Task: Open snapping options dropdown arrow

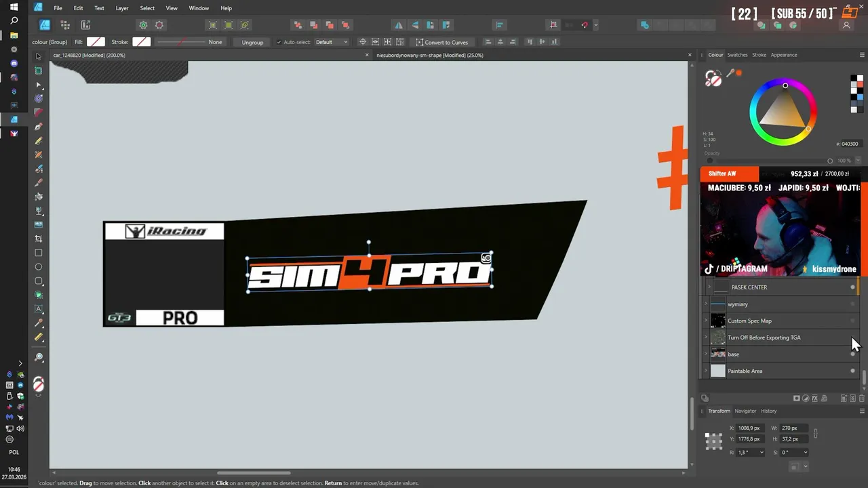Action: pyautogui.click(x=595, y=25)
